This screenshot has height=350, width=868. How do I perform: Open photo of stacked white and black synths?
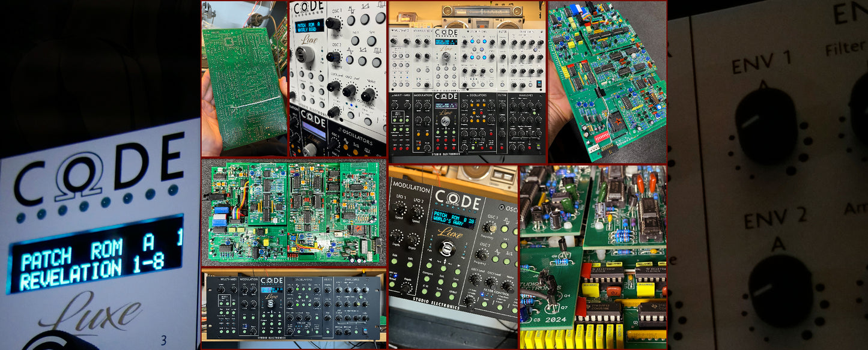[x=467, y=82]
